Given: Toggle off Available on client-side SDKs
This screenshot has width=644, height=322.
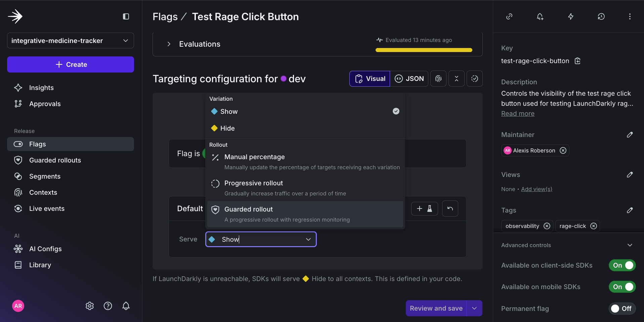Looking at the screenshot, I should tap(622, 265).
